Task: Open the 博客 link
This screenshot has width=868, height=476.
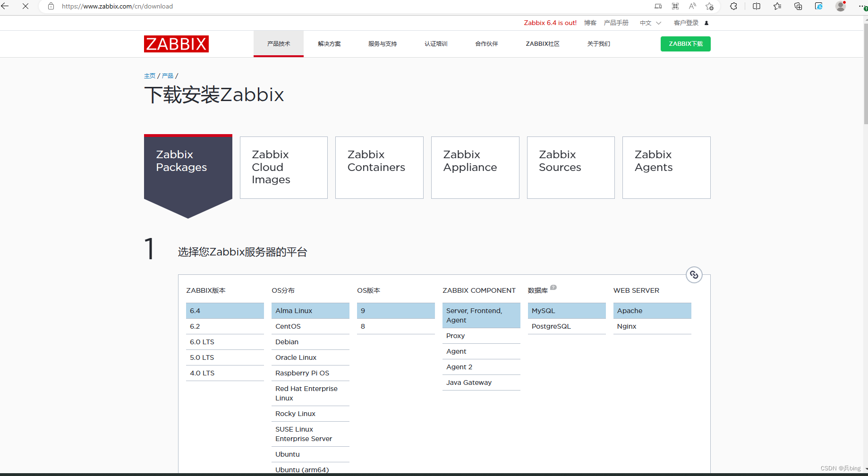Action: [590, 23]
